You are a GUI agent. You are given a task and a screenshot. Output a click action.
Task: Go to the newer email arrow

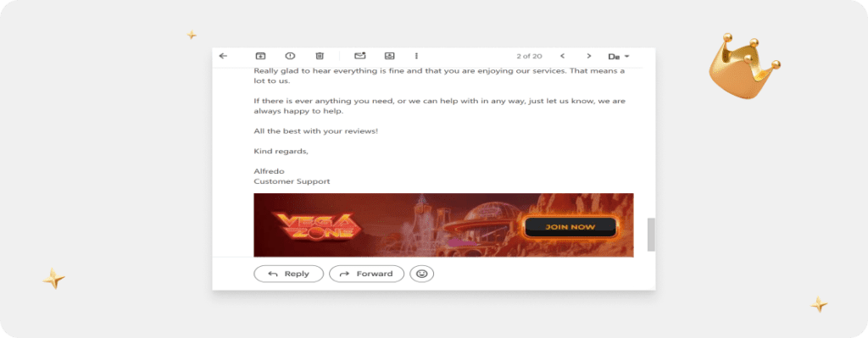563,56
